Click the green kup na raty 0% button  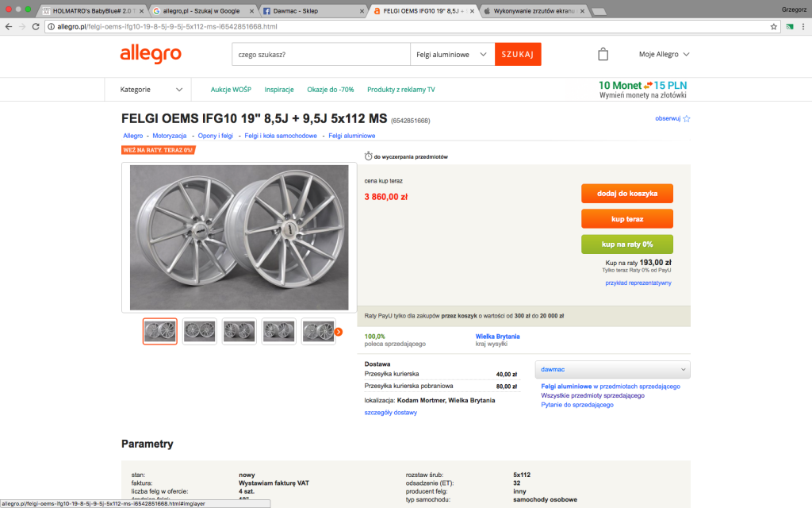(627, 244)
